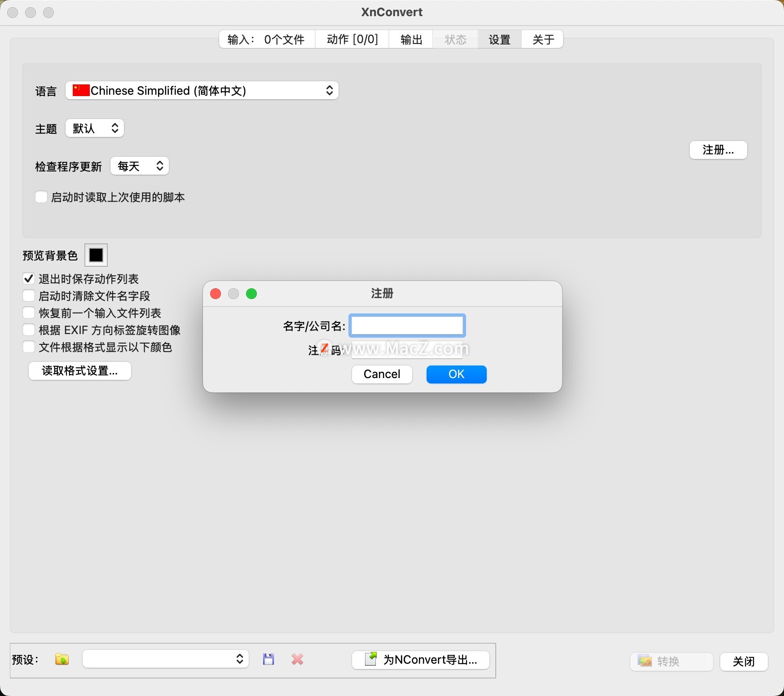
Task: Expand the 预设 preset combo box
Action: (x=166, y=659)
